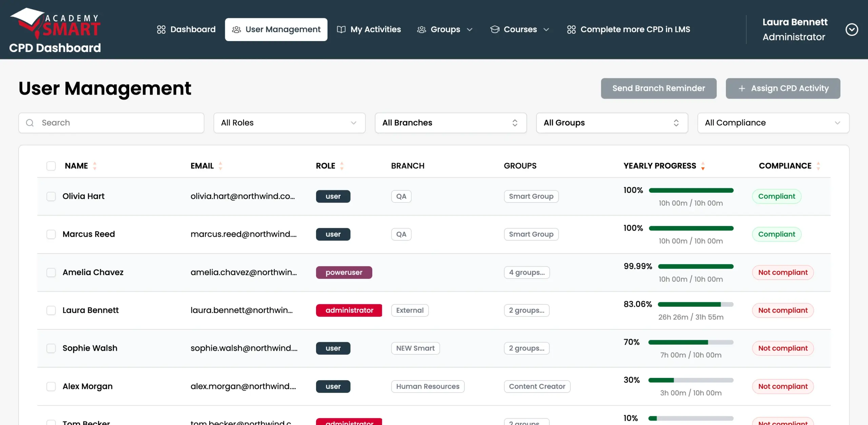Open Olivia Hart's user name
The width and height of the screenshot is (868, 425).
click(83, 196)
